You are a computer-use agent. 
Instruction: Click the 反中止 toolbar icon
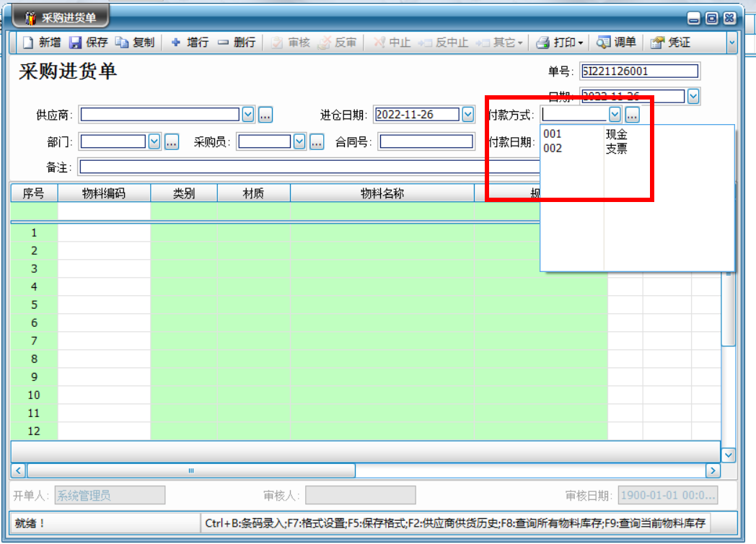425,43
